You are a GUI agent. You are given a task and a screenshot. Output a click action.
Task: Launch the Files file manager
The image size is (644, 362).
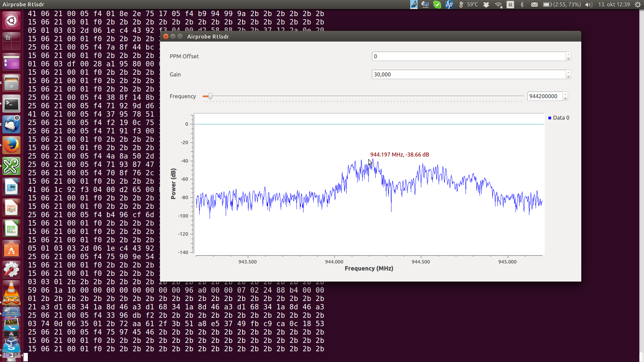pyautogui.click(x=11, y=83)
